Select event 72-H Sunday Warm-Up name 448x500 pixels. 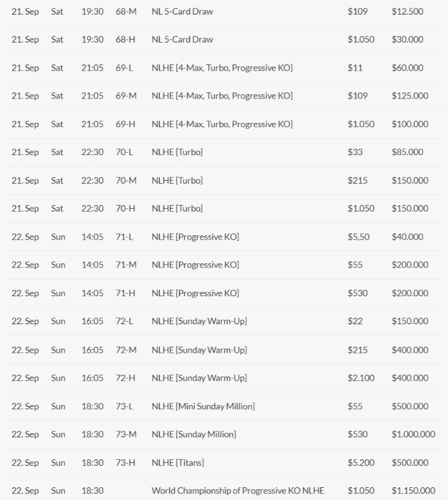(x=199, y=378)
